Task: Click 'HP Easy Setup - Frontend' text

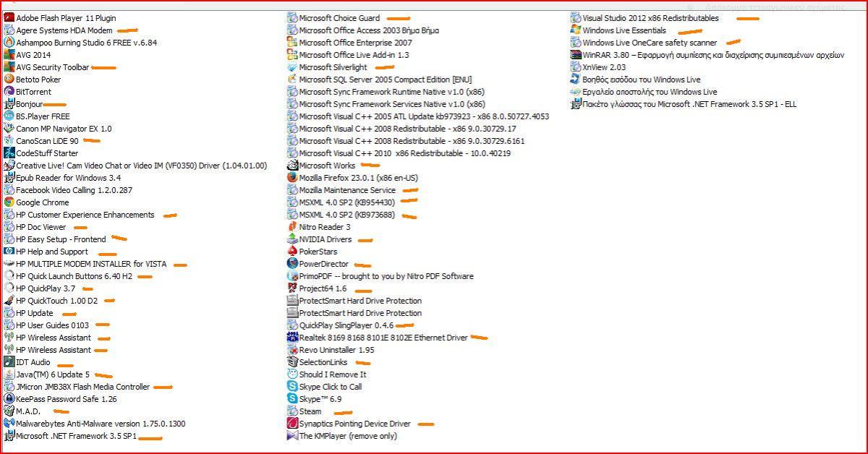Action: coord(61,239)
